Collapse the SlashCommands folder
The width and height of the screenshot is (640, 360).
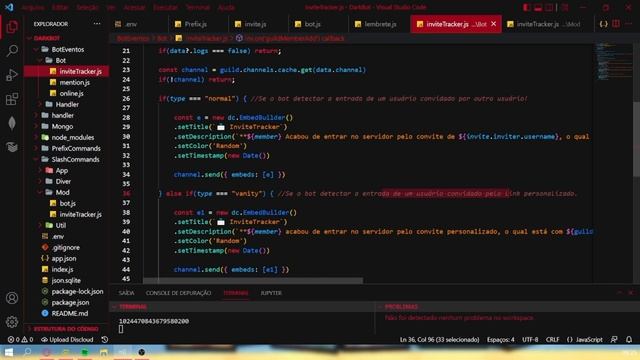point(67,160)
